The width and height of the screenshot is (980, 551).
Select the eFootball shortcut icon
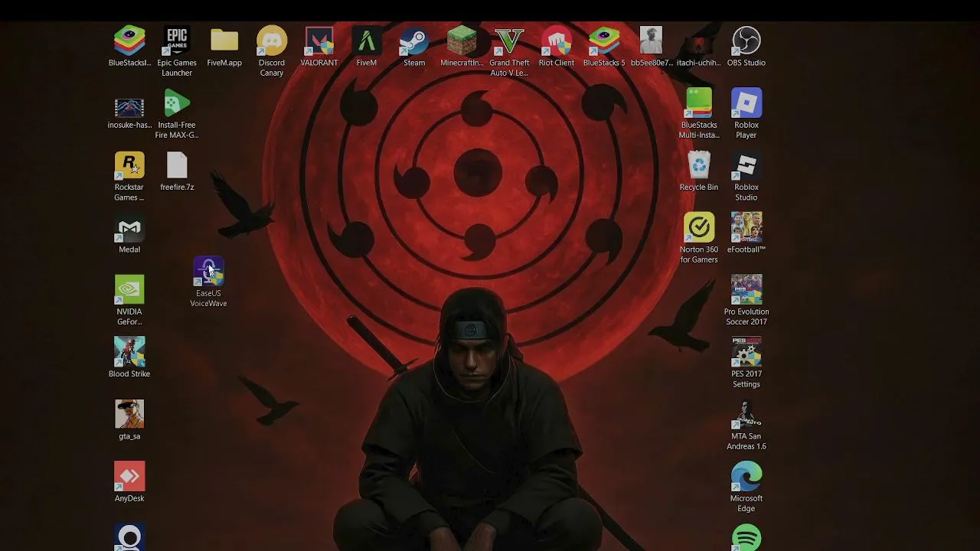click(746, 228)
